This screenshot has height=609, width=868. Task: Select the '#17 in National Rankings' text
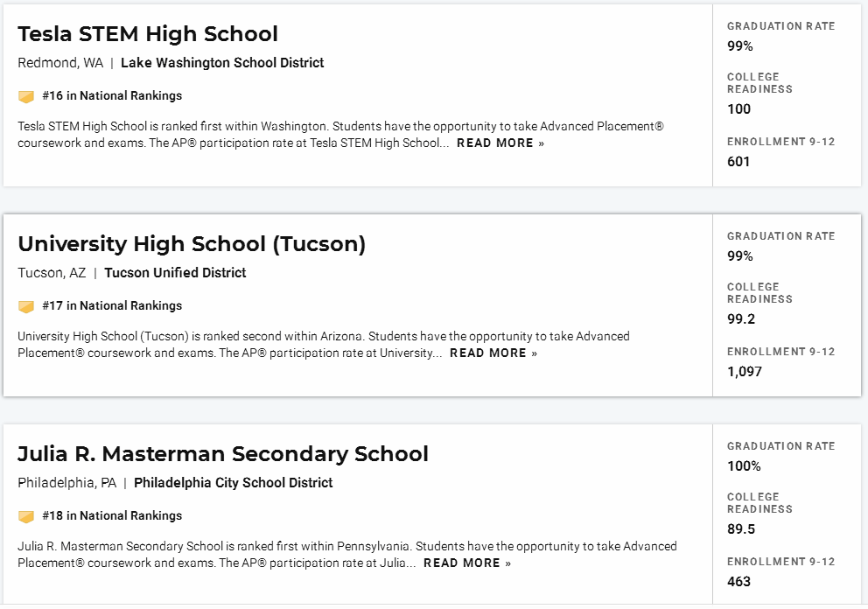(112, 305)
